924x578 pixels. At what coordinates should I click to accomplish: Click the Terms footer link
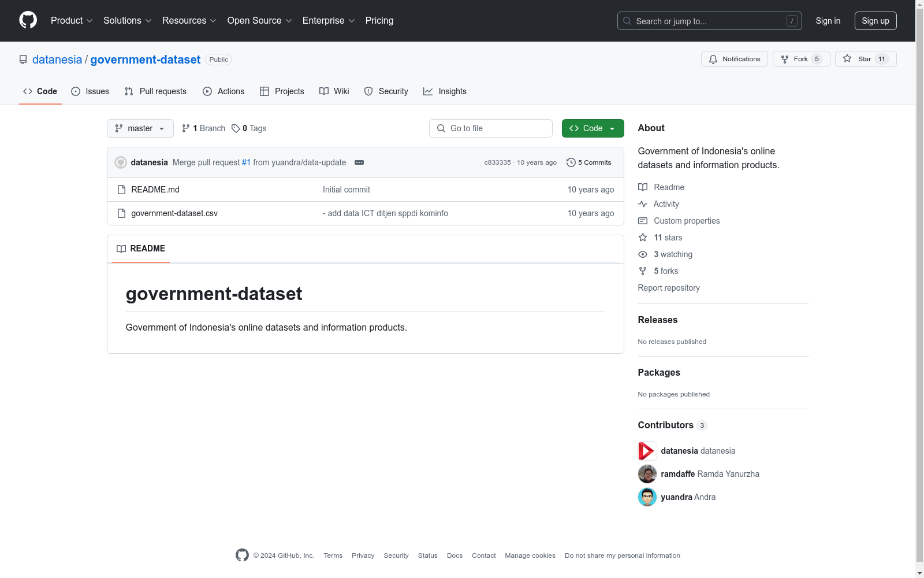(x=333, y=555)
